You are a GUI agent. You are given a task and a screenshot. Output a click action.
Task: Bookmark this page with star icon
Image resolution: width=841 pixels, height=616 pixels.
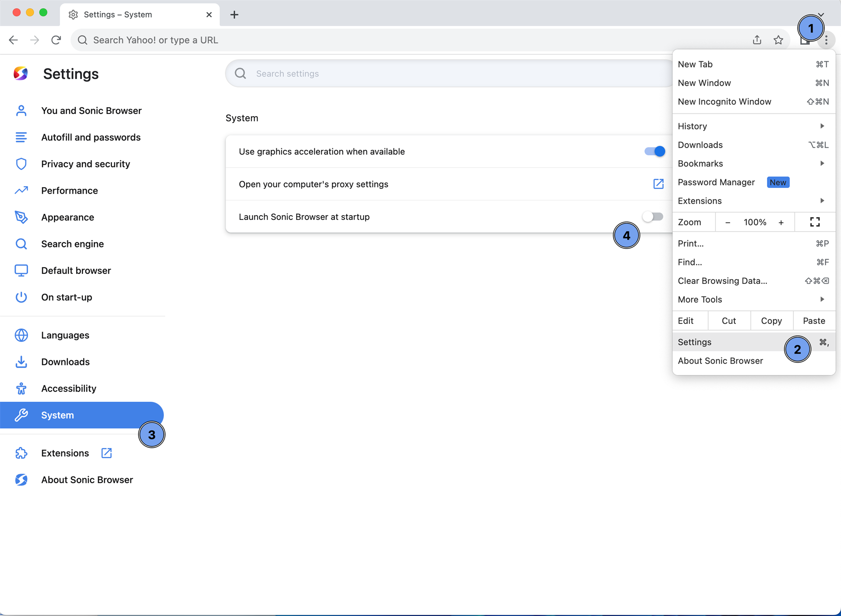click(x=778, y=40)
